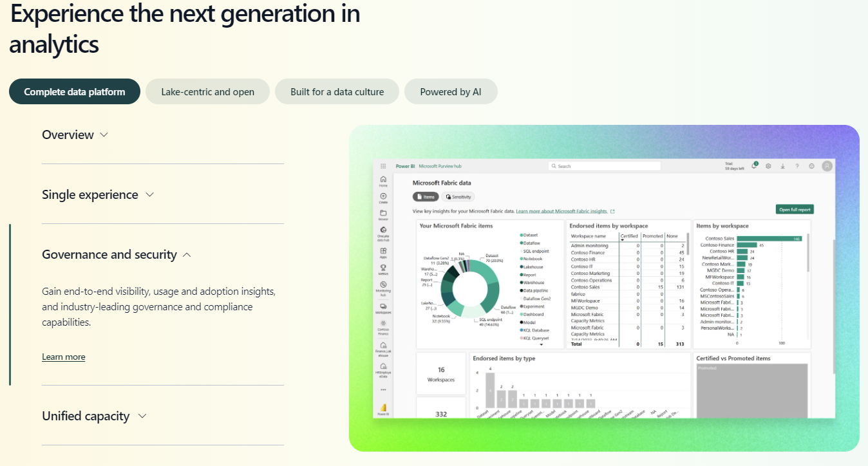Open the notifications bell in Power BI

point(754,166)
